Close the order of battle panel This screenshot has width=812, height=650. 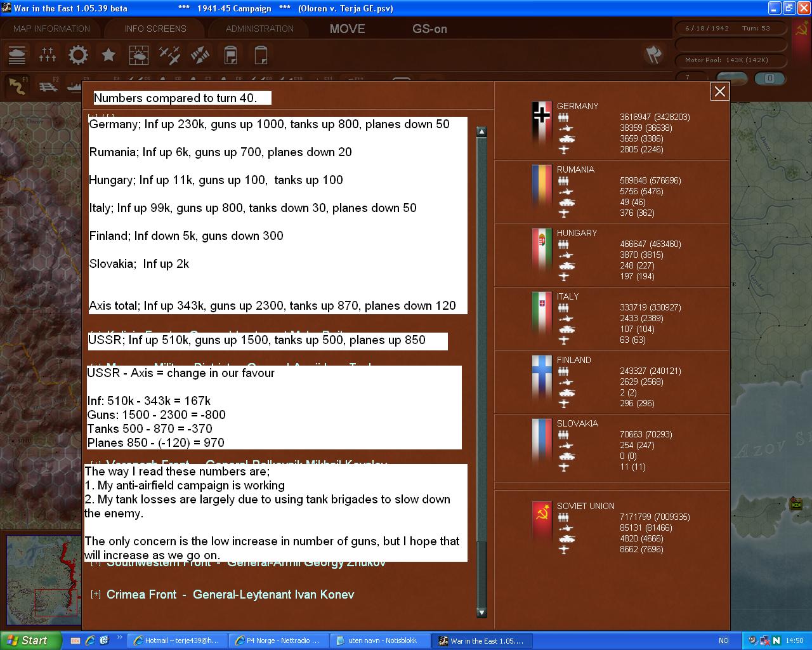pyautogui.click(x=720, y=91)
